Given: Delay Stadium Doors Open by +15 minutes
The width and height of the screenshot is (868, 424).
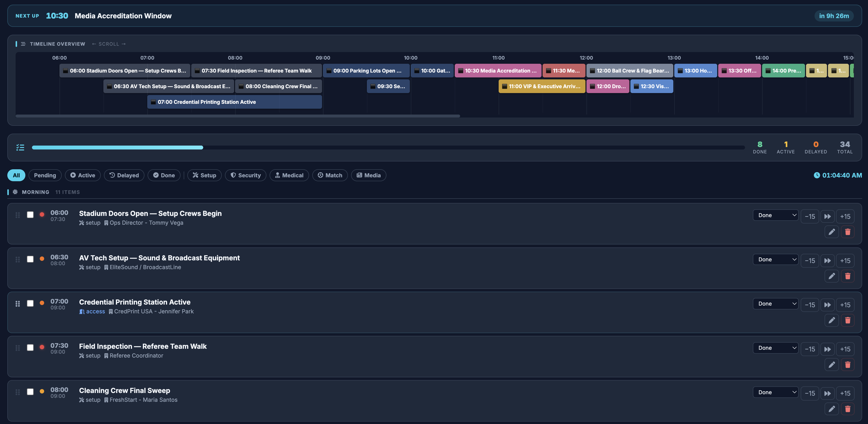Looking at the screenshot, I should click(x=845, y=217).
